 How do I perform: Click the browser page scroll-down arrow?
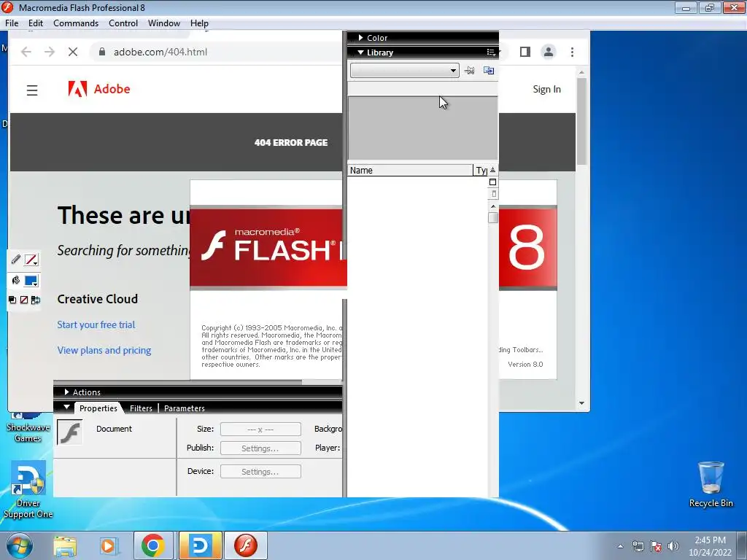[581, 403]
